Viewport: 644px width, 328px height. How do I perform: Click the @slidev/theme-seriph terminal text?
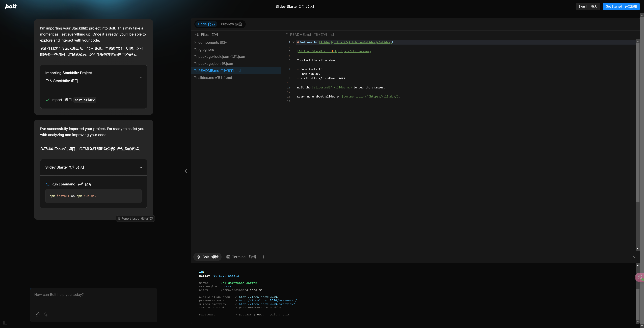pyautogui.click(x=239, y=283)
